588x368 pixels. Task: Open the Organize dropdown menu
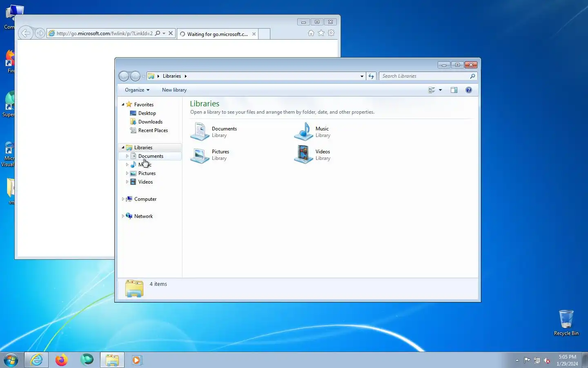(x=137, y=90)
